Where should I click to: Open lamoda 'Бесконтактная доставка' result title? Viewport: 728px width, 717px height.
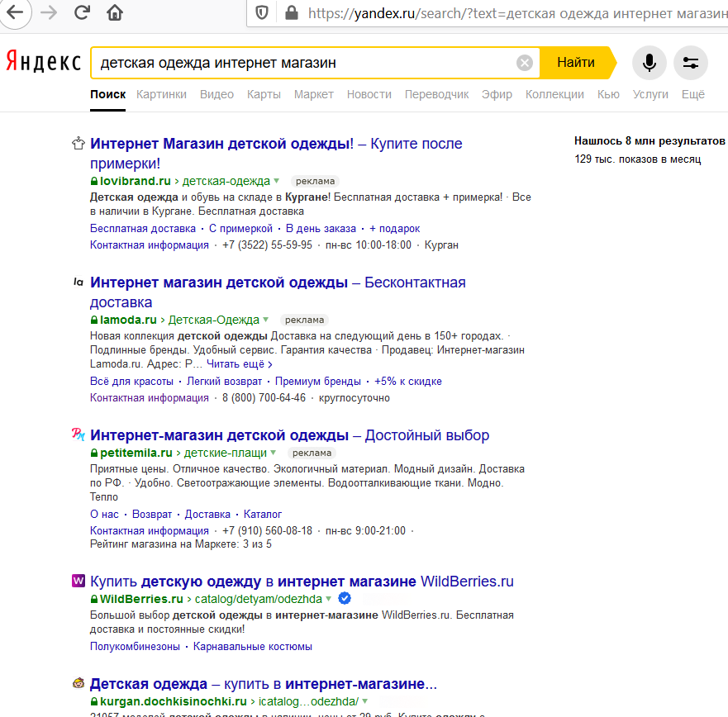[x=278, y=292]
